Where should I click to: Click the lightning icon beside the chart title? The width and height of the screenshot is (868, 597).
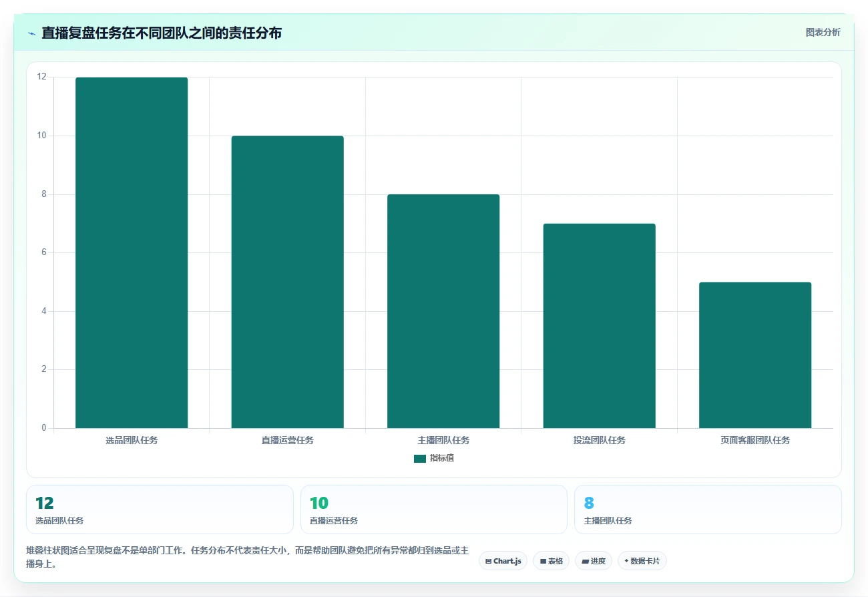31,33
